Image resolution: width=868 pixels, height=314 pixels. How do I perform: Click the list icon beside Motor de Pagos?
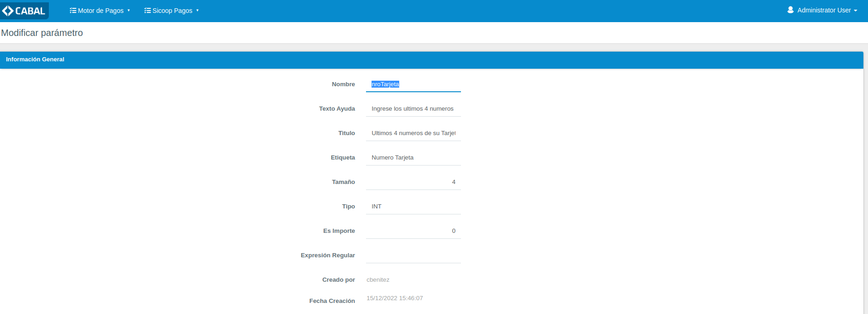point(73,11)
